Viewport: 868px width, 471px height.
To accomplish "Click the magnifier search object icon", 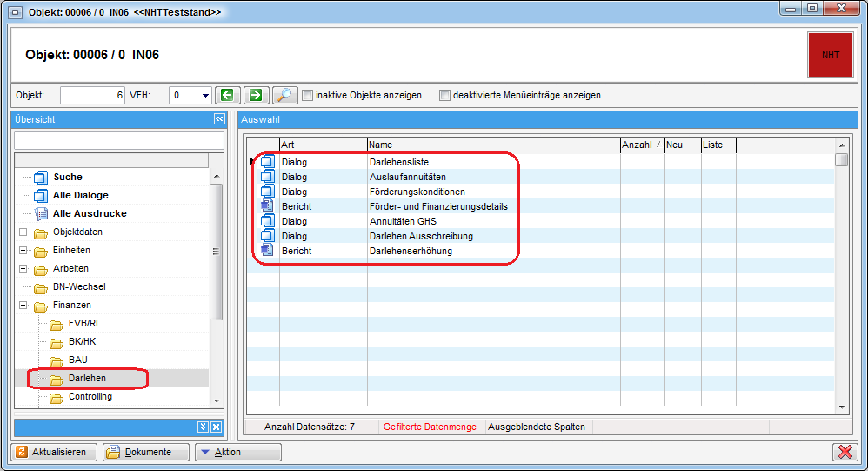I will coord(284,95).
